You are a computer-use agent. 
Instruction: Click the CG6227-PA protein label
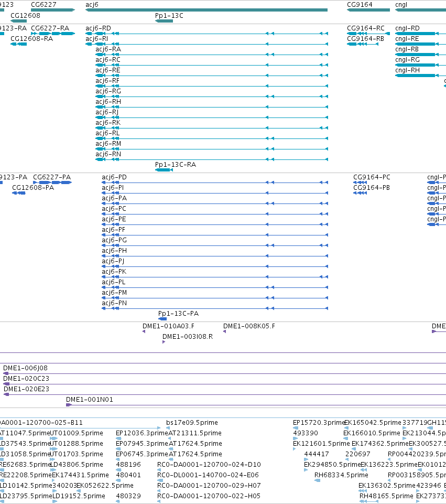point(52,177)
